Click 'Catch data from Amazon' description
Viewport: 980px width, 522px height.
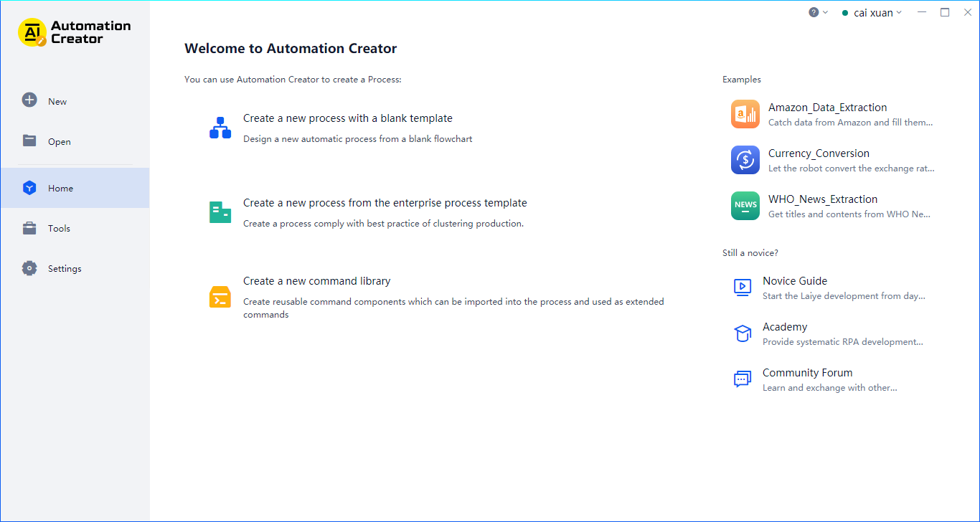coord(851,123)
